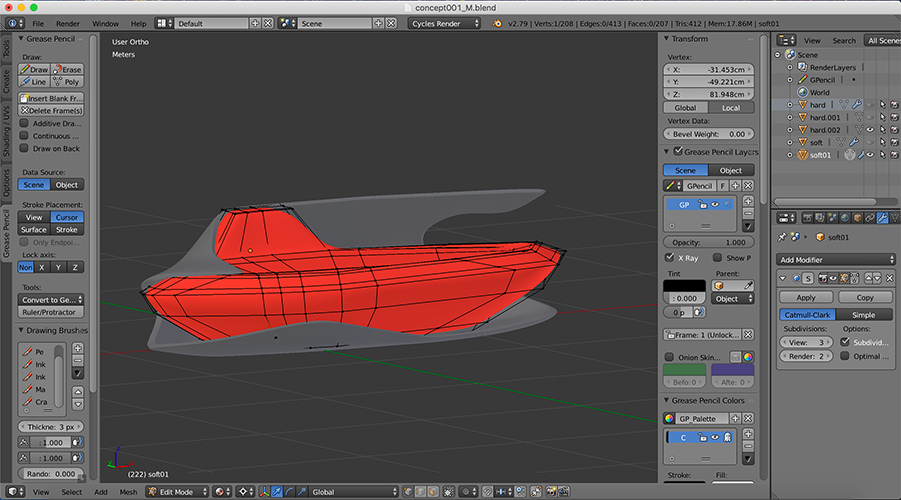Image resolution: width=901 pixels, height=500 pixels.
Task: Click the Apply modifier button
Action: point(806,297)
